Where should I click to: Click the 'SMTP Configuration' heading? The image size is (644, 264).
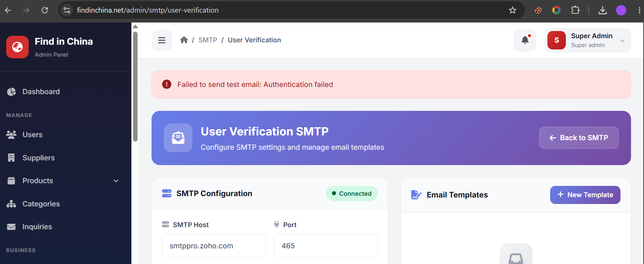point(214,193)
